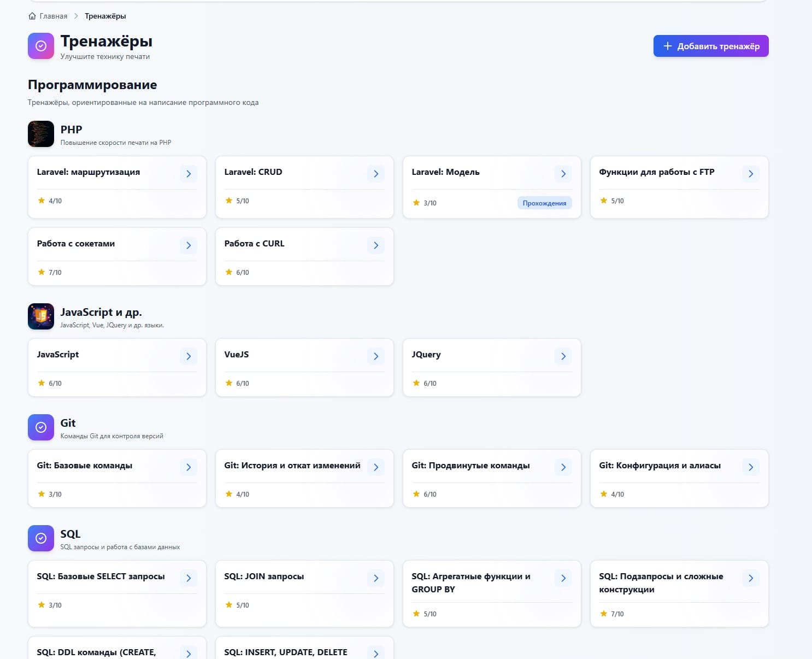
Task: Select Тренажёры breadcrumb item
Action: [x=105, y=16]
